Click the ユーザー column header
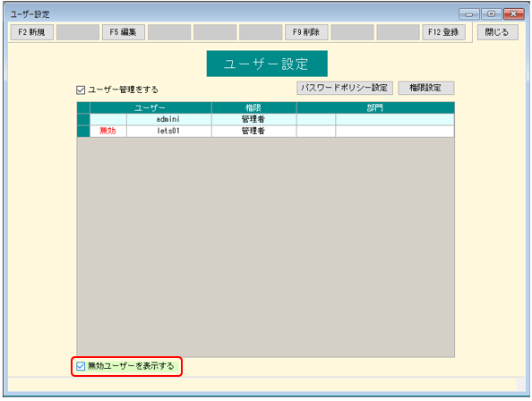 (x=150, y=107)
